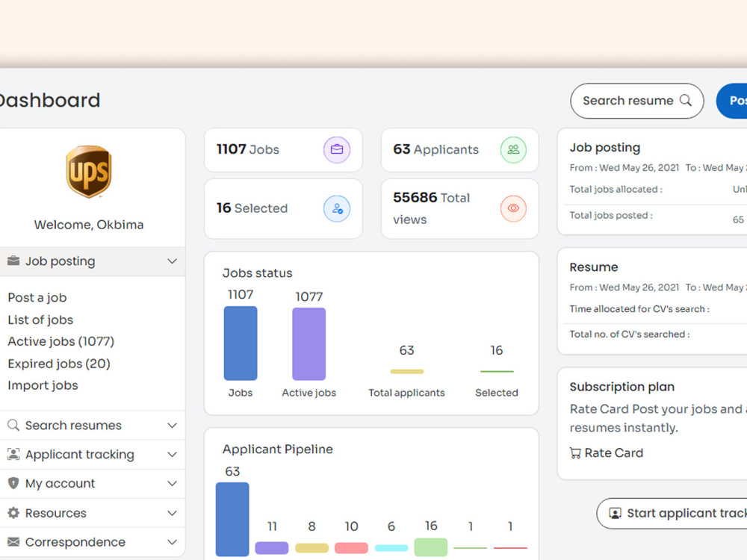Image resolution: width=747 pixels, height=560 pixels.
Task: Open the 1107 Jobs card
Action: pyautogui.click(x=283, y=149)
